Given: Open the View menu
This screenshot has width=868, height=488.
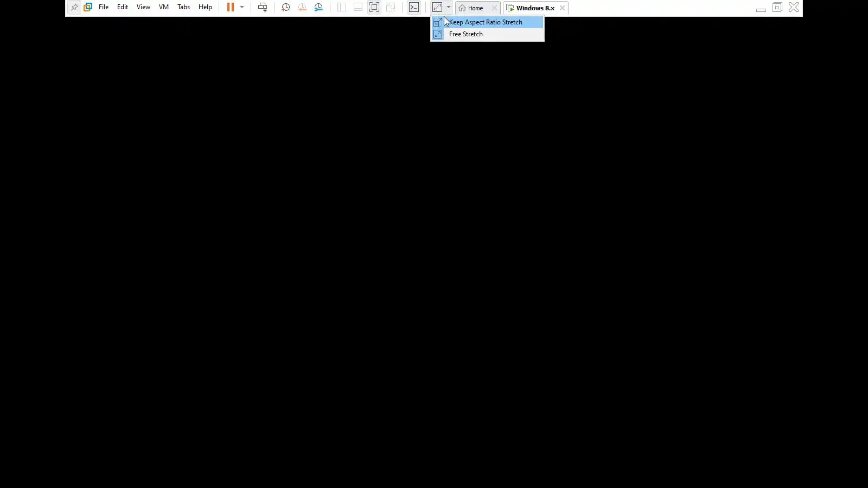Looking at the screenshot, I should (x=143, y=8).
